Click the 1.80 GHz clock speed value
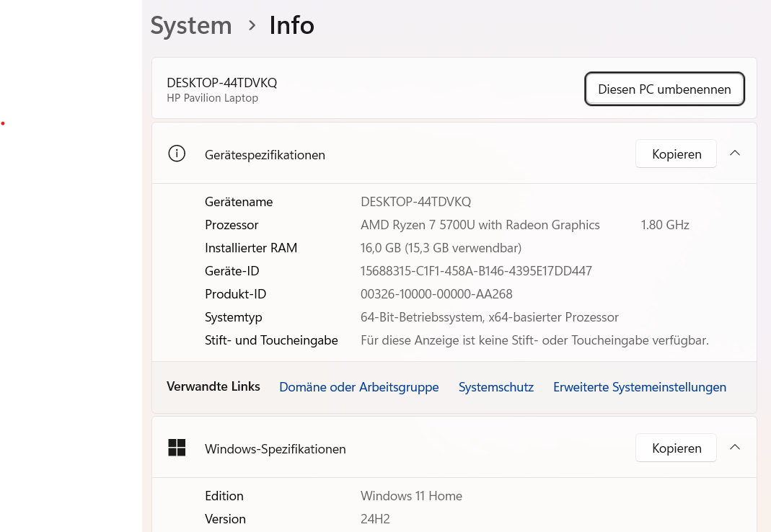Screen dimensions: 771x532 (665, 225)
